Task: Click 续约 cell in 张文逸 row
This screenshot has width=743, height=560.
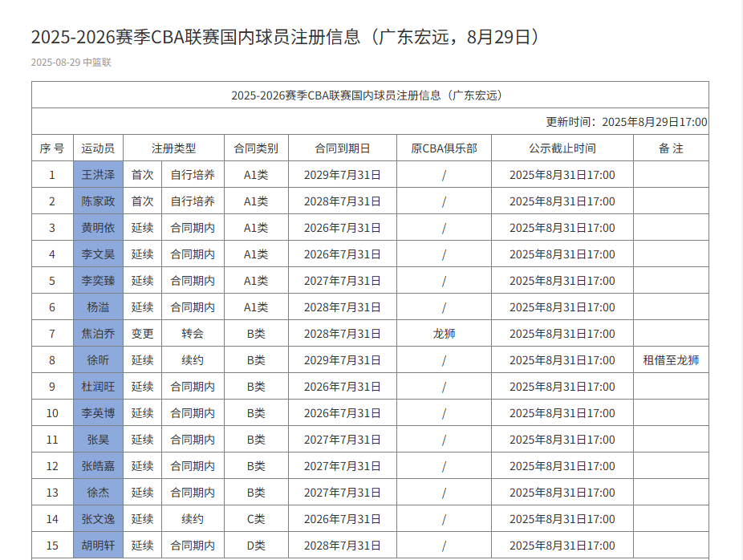Action: pos(193,519)
